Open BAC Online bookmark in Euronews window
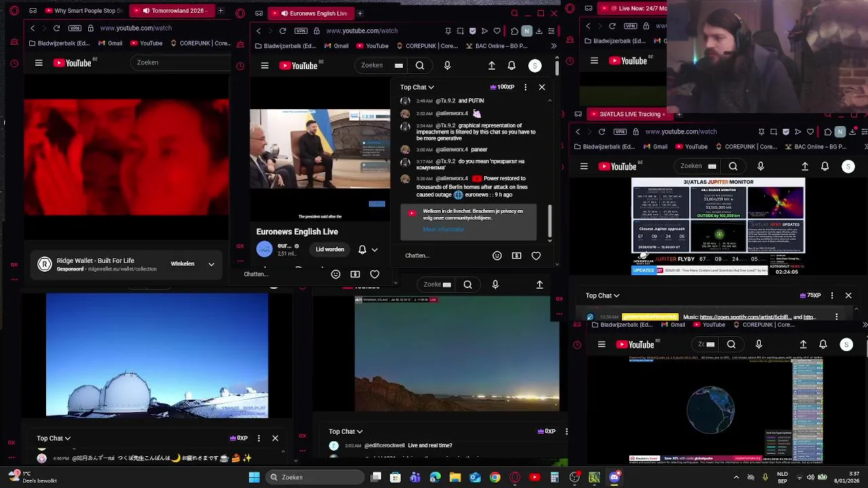The width and height of the screenshot is (868, 488). click(x=497, y=46)
